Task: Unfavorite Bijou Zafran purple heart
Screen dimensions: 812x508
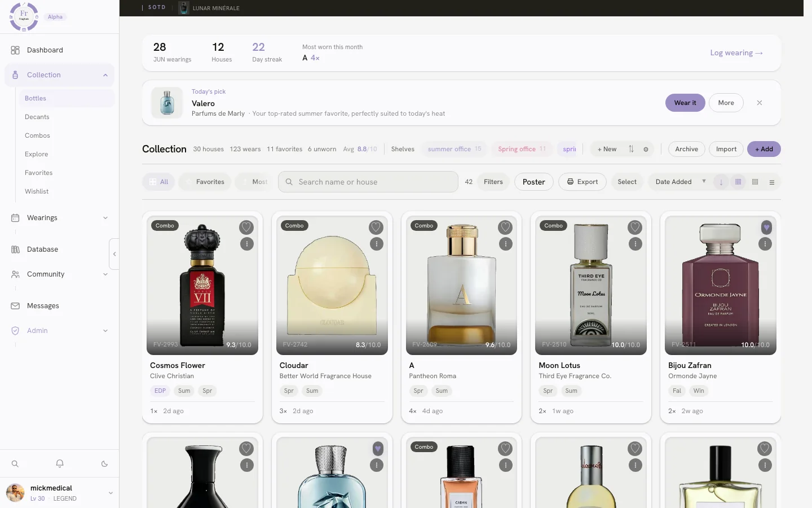Action: [x=766, y=227]
